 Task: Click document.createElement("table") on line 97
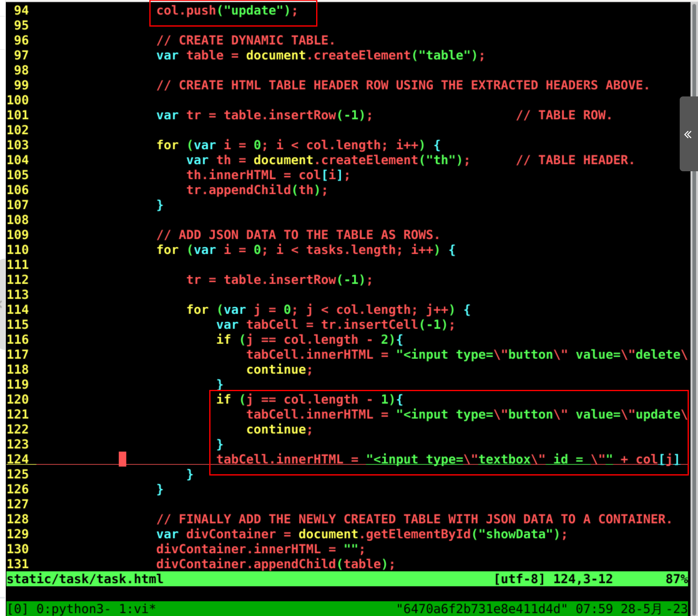(365, 55)
